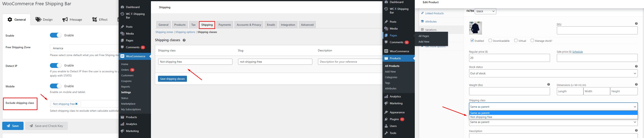Open the Free Shipping Zone dropdown

(84, 48)
